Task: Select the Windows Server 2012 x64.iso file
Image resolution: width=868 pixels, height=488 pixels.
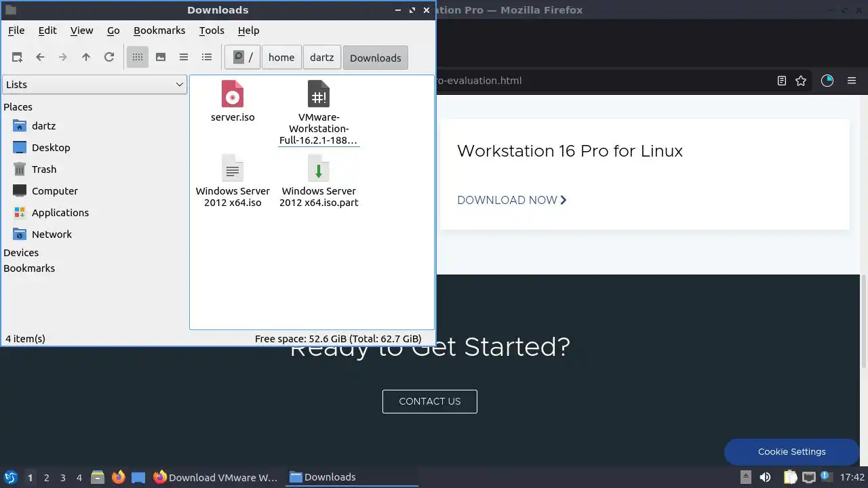Action: [233, 181]
